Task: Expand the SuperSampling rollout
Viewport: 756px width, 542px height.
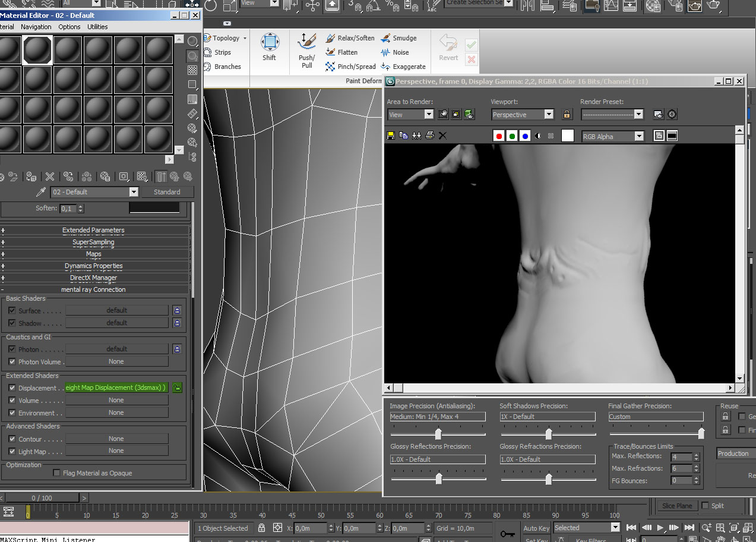Action: pos(93,242)
